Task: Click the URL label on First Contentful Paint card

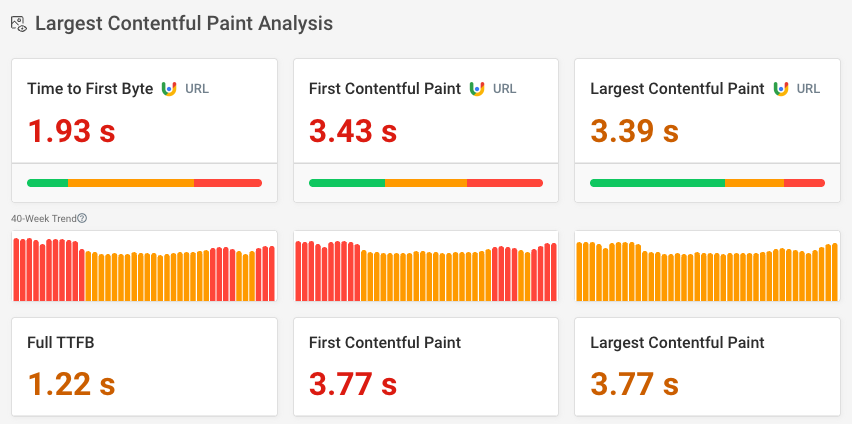Action: 505,89
